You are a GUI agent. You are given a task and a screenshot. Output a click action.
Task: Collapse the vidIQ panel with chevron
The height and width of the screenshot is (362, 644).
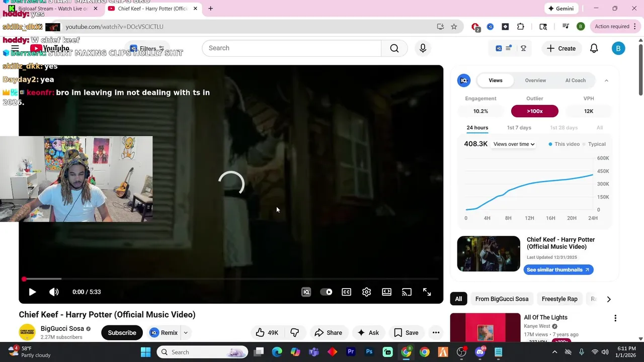pyautogui.click(x=606, y=80)
